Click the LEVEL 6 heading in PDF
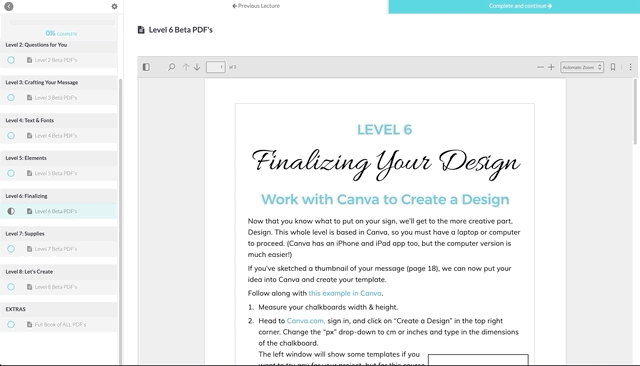Viewport: 640px width, 366px height. [384, 130]
